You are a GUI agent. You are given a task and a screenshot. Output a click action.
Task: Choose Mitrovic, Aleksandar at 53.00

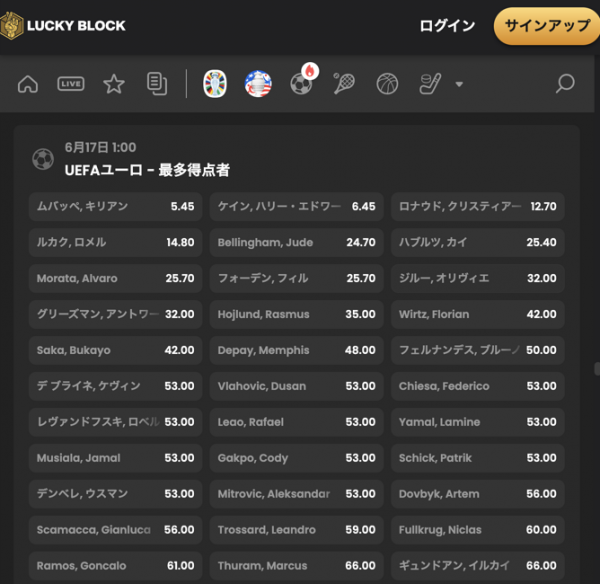(x=297, y=494)
